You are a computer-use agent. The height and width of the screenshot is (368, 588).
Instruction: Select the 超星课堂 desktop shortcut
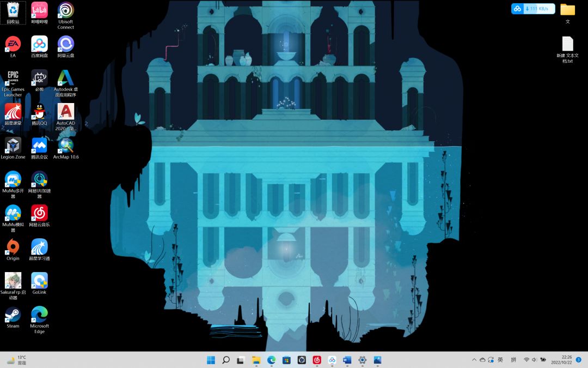(13, 114)
